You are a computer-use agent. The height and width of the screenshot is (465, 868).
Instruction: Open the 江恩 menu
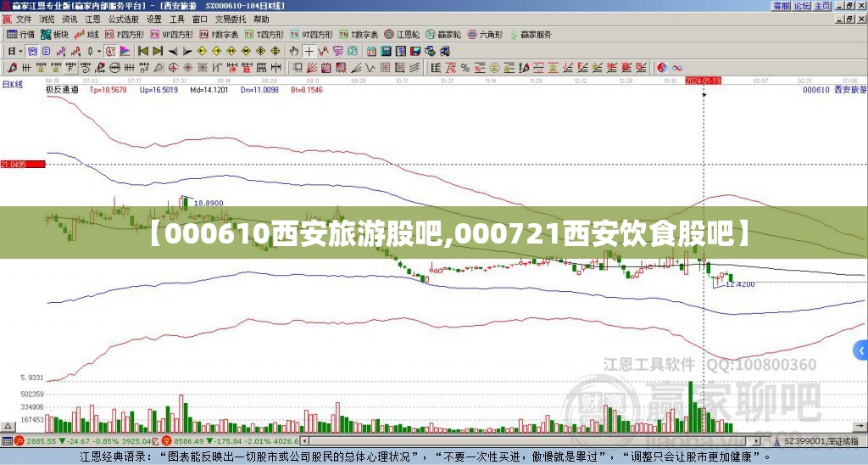(x=92, y=20)
